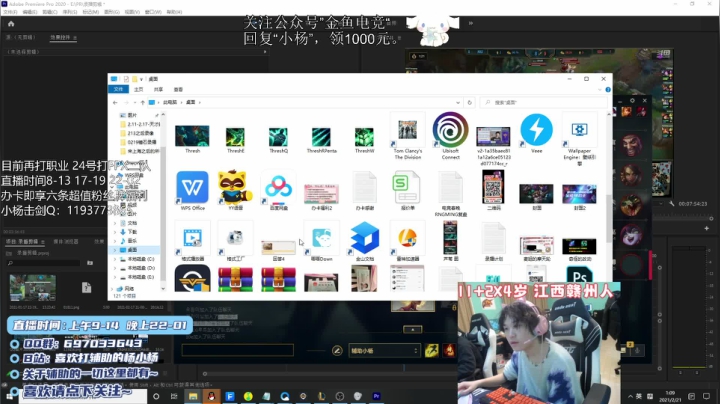Open the address bar history dropdown
Screen dimensions: 720x404
pyautogui.click(x=458, y=102)
